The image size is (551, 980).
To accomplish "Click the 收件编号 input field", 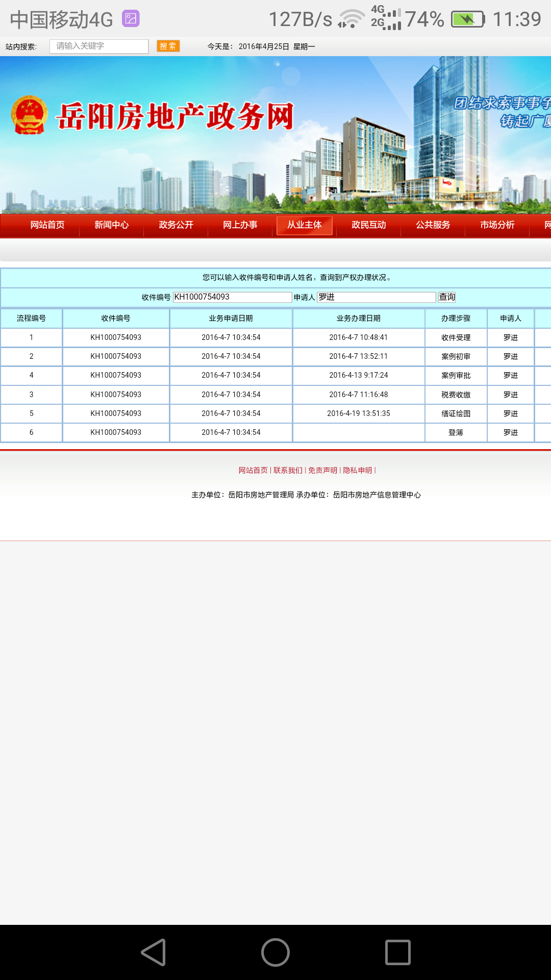I will (x=232, y=297).
